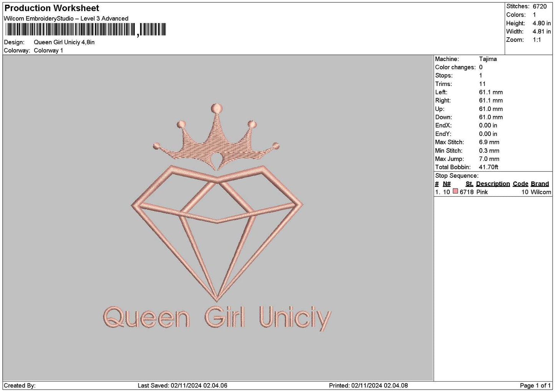
Task: Select the 'N#' column header
Action: [x=447, y=184]
